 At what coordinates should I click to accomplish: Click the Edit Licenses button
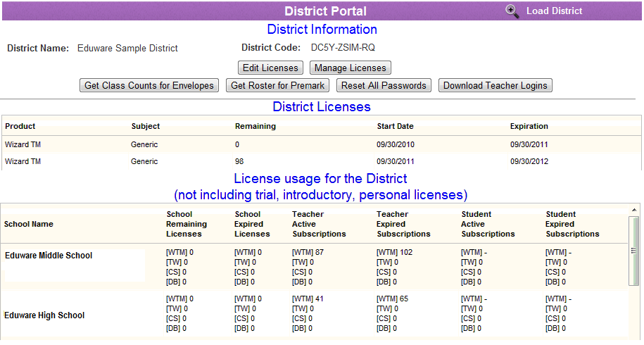click(x=270, y=68)
